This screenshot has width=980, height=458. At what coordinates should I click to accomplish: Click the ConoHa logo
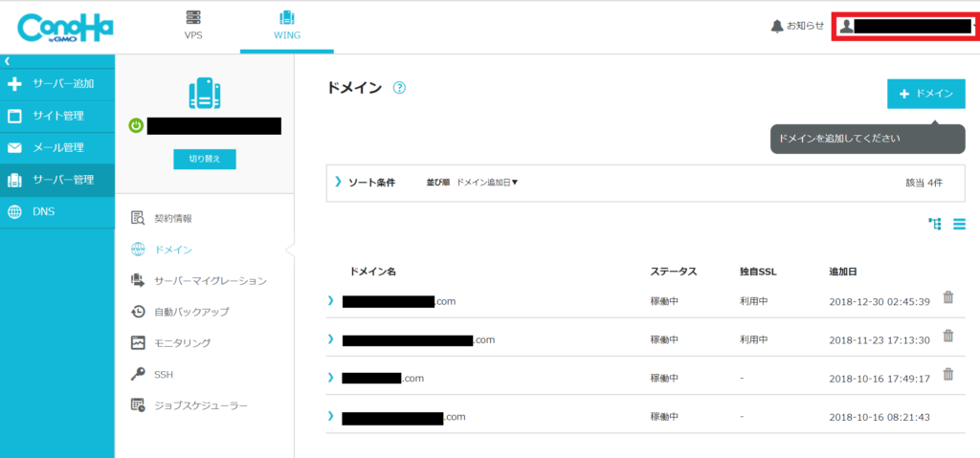[65, 27]
